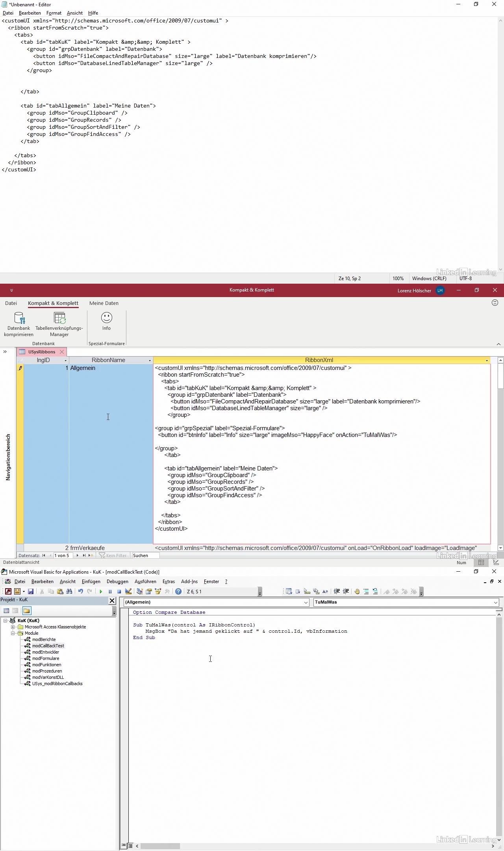Open the (Allgemein) object dropdown
This screenshot has height=851, width=504.
click(x=306, y=602)
